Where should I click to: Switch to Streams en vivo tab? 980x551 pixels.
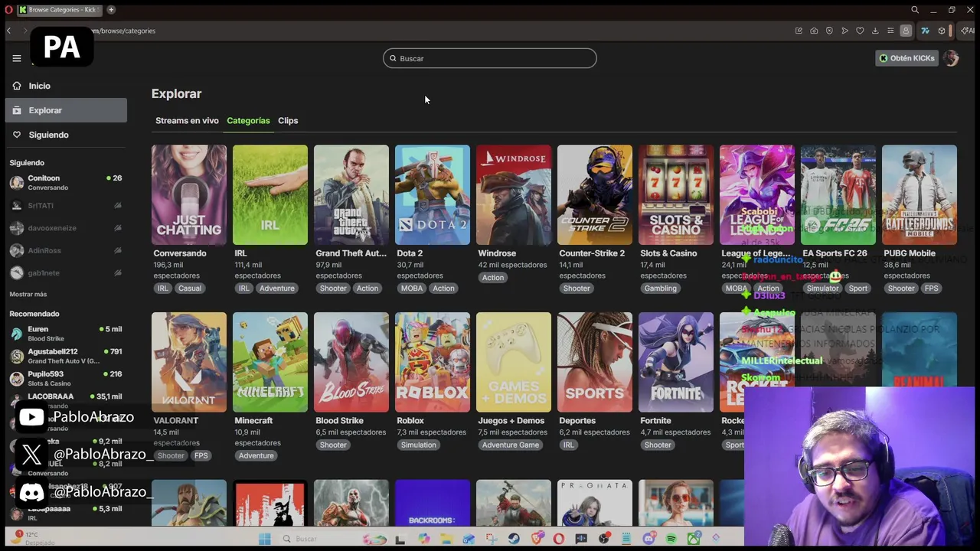click(187, 120)
